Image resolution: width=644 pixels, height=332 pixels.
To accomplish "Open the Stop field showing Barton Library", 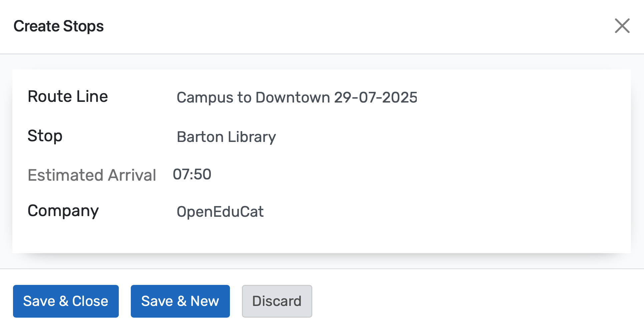I will 226,137.
